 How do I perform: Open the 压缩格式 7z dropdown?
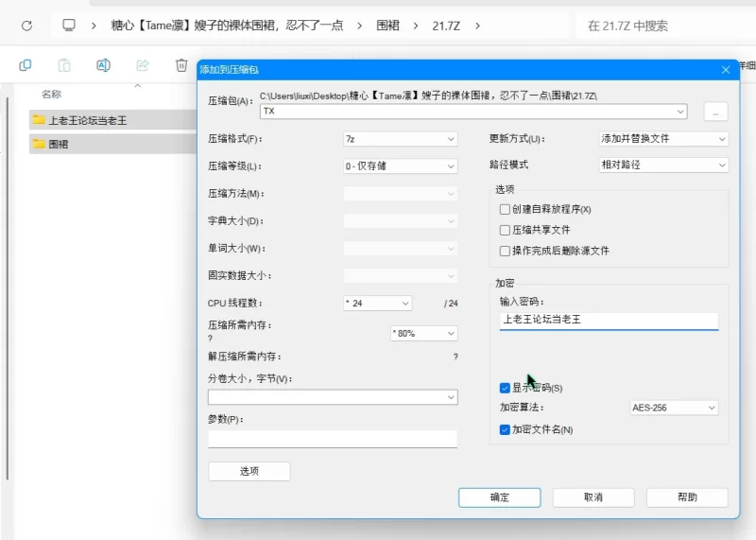click(400, 139)
